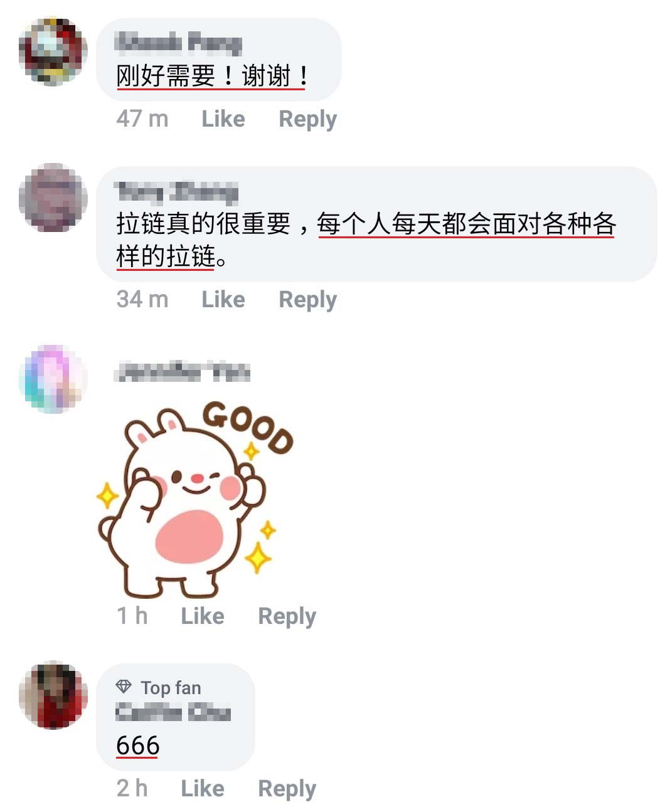Click the 47 m timestamp

[142, 119]
